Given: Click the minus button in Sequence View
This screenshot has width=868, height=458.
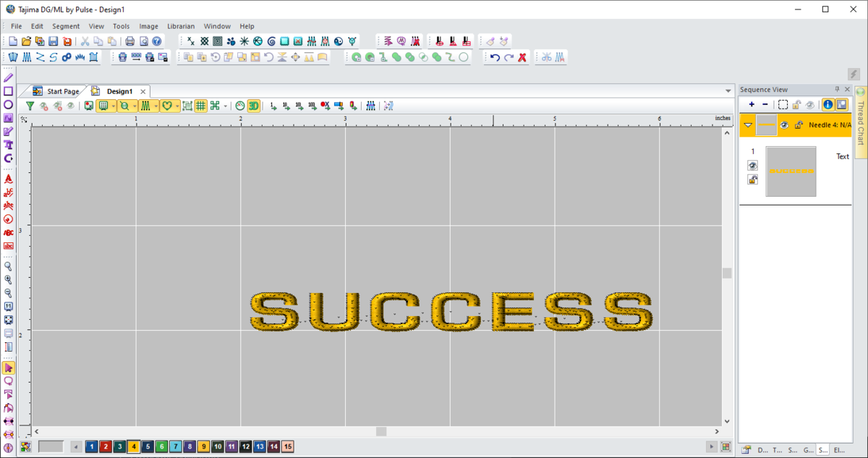Looking at the screenshot, I should (765, 103).
